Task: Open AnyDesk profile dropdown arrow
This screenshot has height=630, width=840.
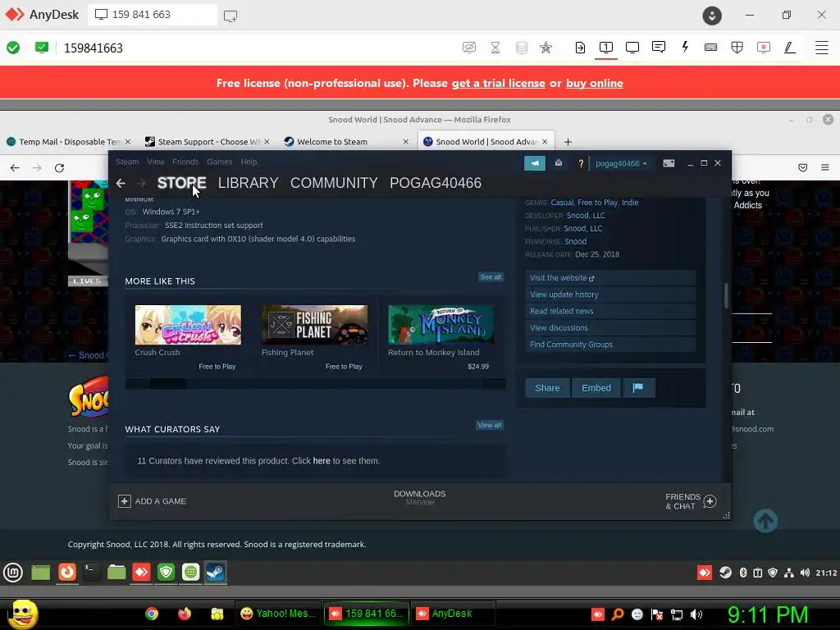Action: point(712,16)
